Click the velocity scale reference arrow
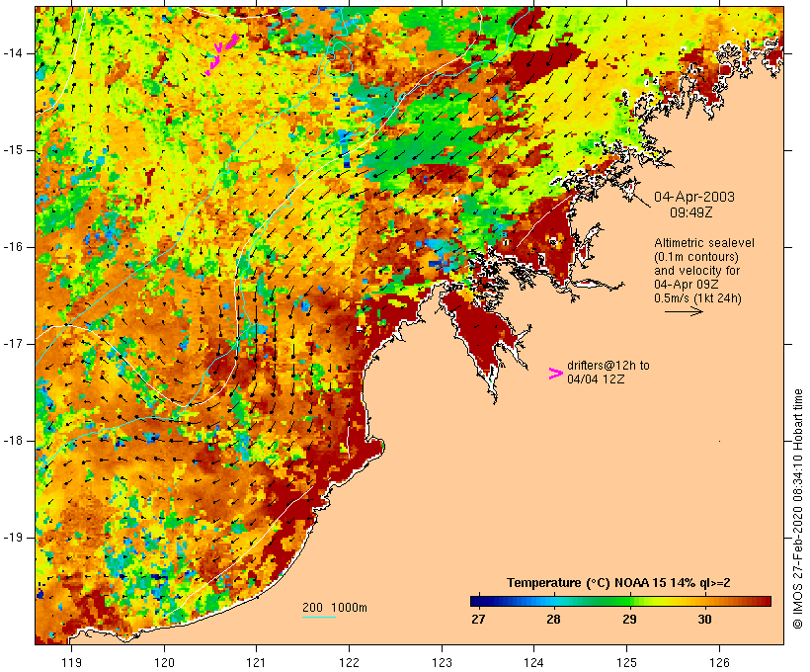The width and height of the screenshot is (810, 672). coord(684,311)
